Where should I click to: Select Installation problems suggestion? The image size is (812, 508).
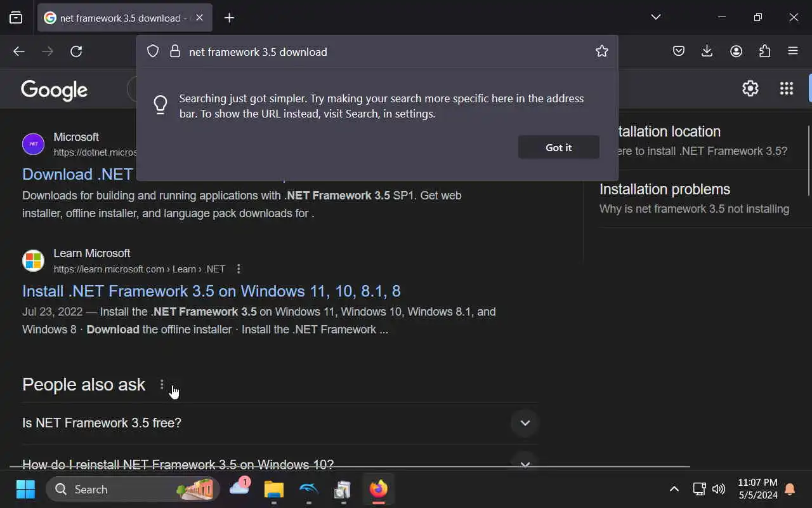(694, 199)
